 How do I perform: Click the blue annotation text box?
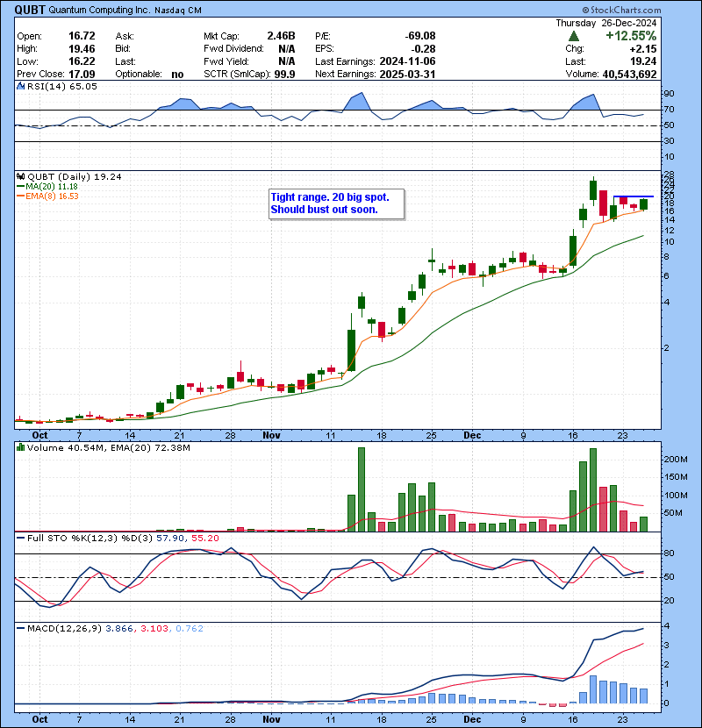tap(335, 203)
